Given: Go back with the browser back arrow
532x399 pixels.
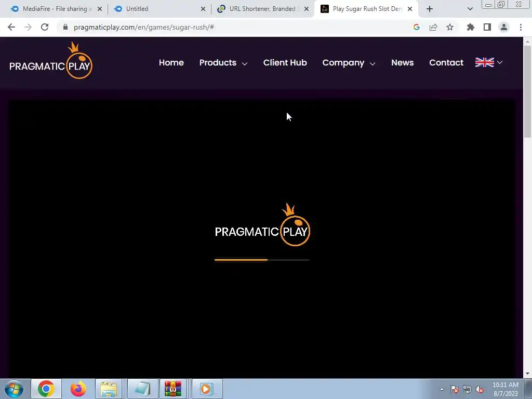Looking at the screenshot, I should pyautogui.click(x=11, y=27).
